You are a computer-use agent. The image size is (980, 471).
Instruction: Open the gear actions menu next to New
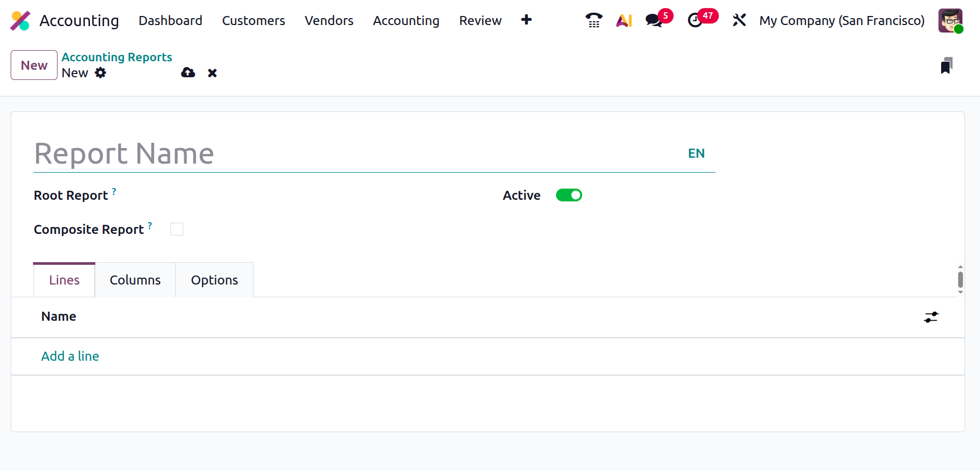(x=101, y=73)
